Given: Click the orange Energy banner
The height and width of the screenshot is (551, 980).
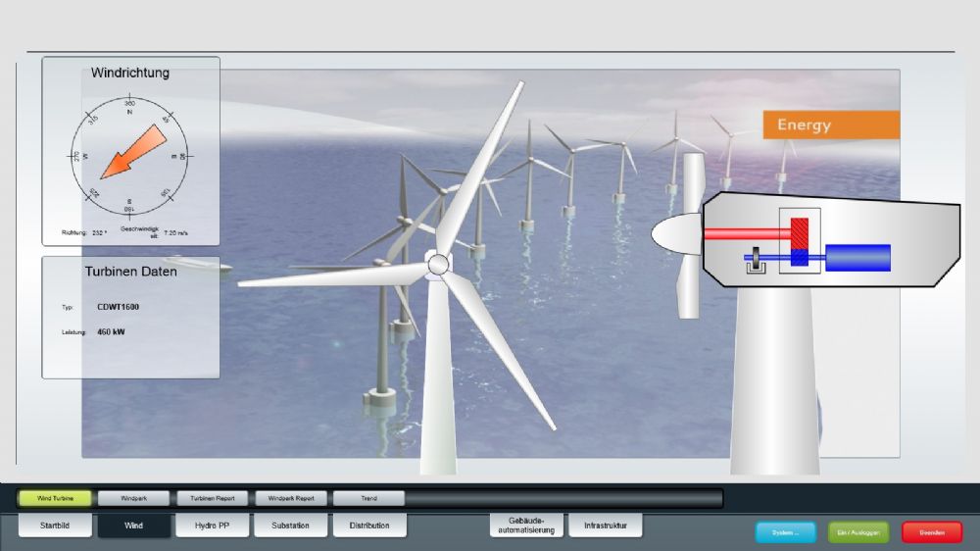Looking at the screenshot, I should click(831, 125).
